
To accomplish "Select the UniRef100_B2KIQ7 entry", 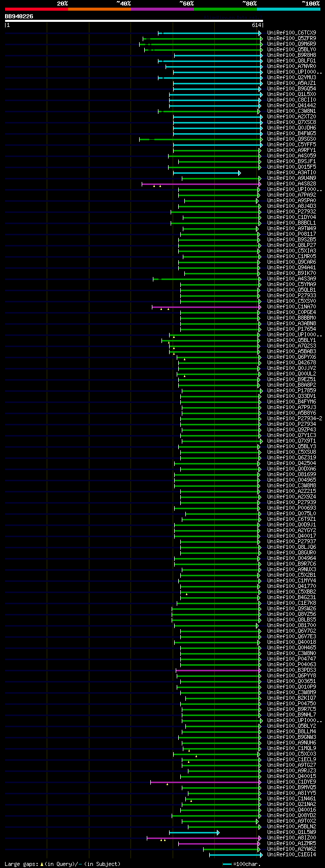I will [291, 698].
